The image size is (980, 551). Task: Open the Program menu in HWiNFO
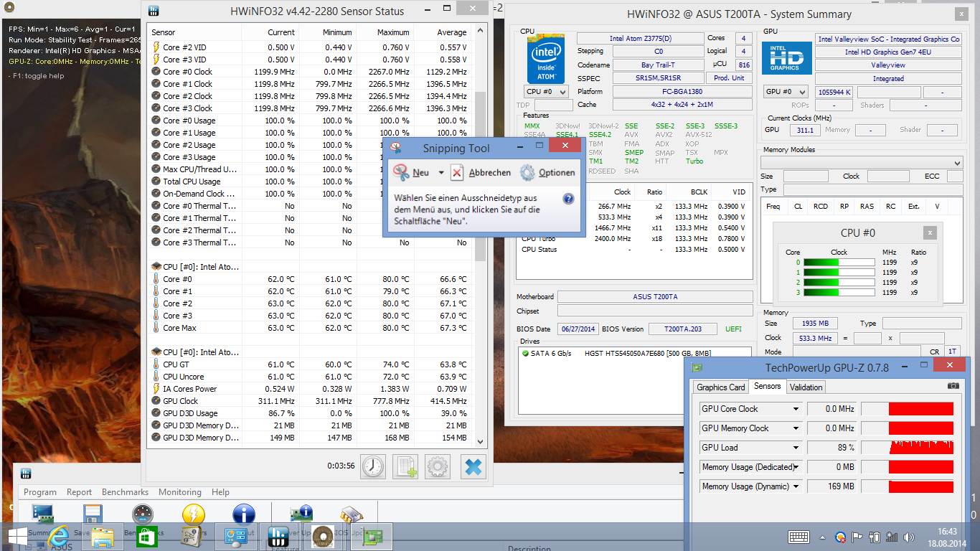pyautogui.click(x=40, y=492)
